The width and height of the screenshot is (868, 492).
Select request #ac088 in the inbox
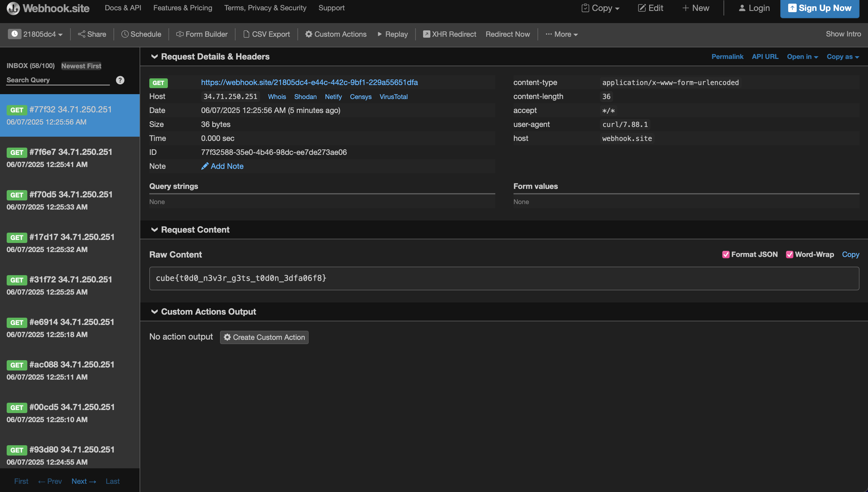pyautogui.click(x=70, y=371)
